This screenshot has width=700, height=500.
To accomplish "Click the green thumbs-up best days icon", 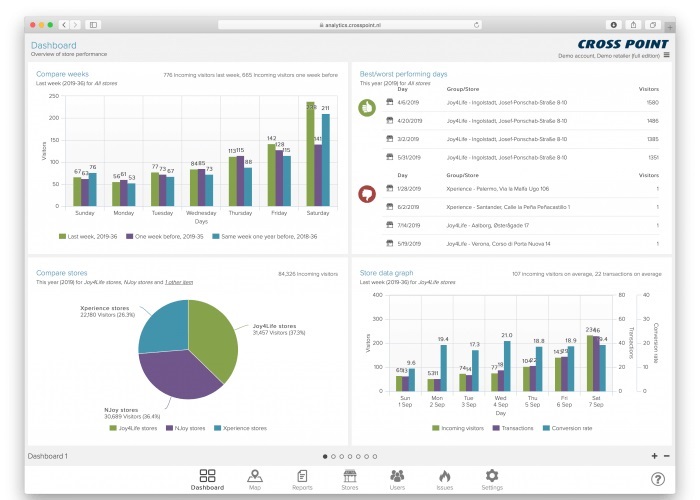I will [367, 106].
